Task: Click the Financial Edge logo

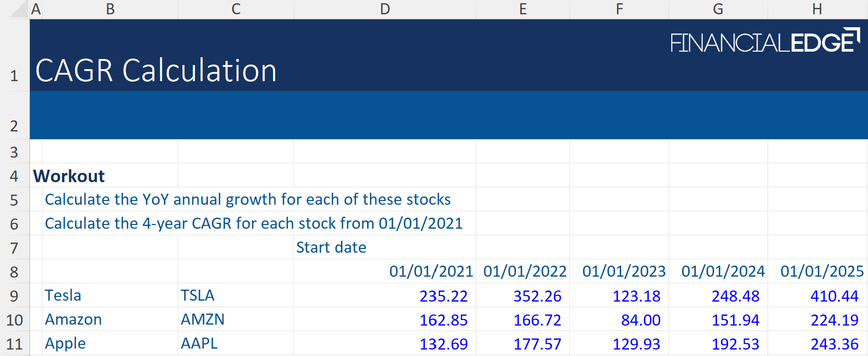Action: point(765,42)
